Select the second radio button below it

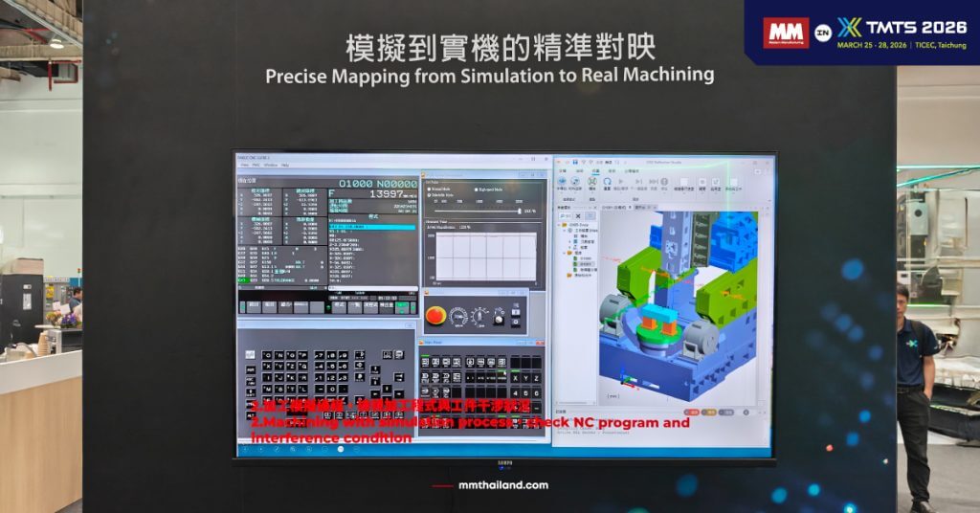[431, 195]
